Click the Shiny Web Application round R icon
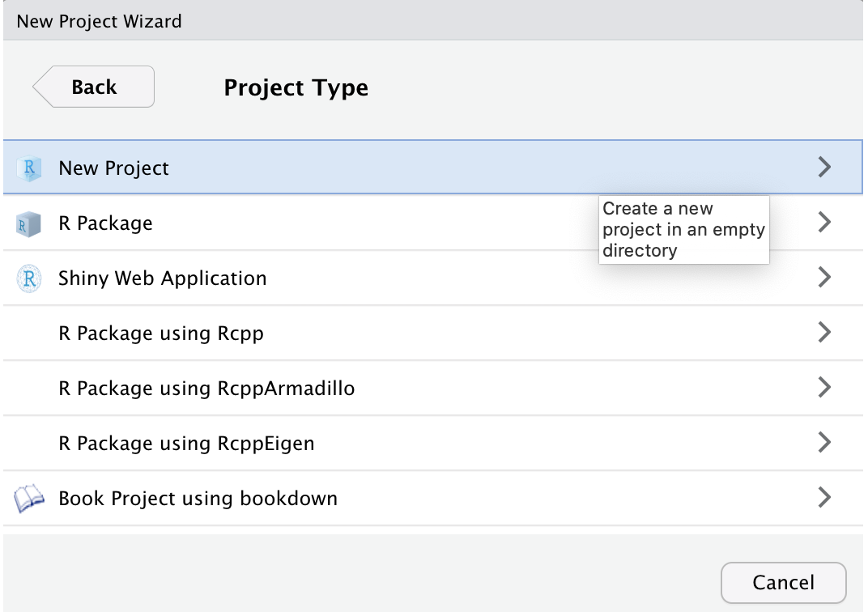This screenshot has width=868, height=612. click(x=29, y=278)
